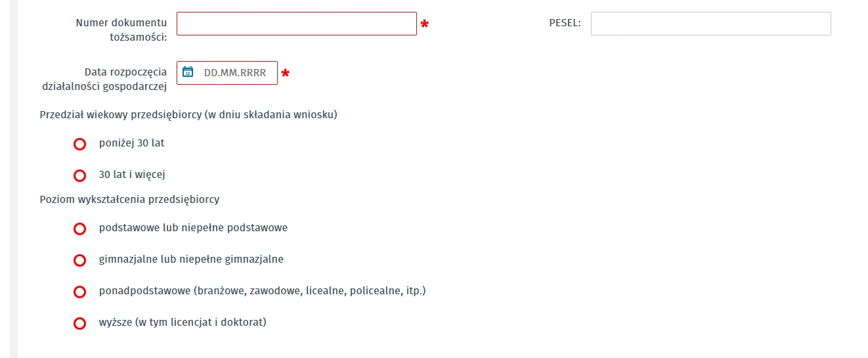Click the 'PESEL:' field label
The width and height of the screenshot is (868, 358).
coord(565,23)
